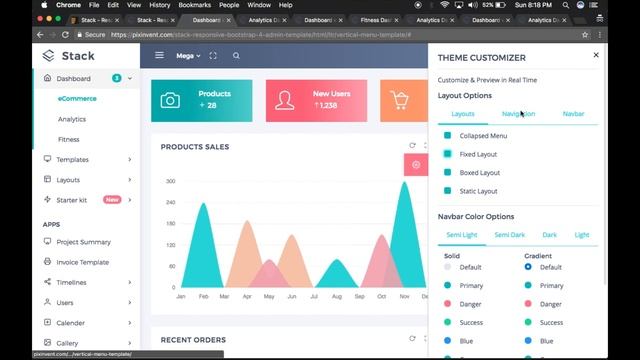Toggle the Collapsed Menu checkbox
640x360 pixels.
click(x=447, y=135)
